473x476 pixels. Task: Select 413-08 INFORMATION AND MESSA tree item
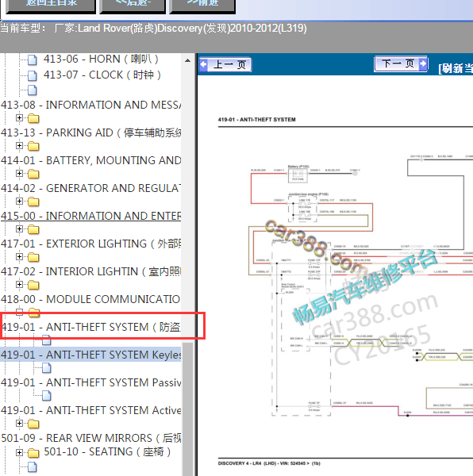[90, 105]
